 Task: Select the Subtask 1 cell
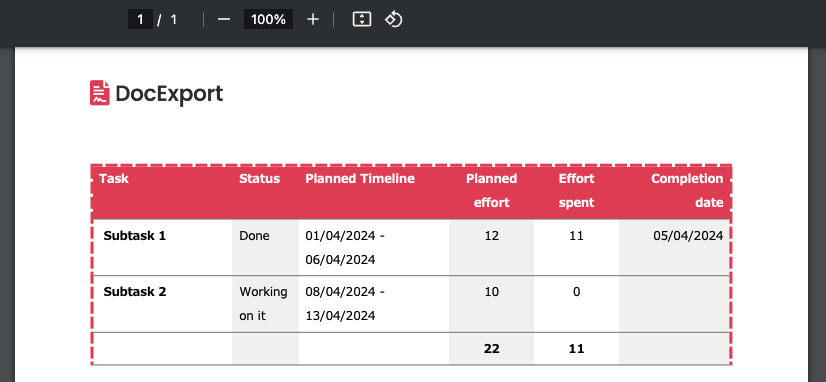click(162, 247)
